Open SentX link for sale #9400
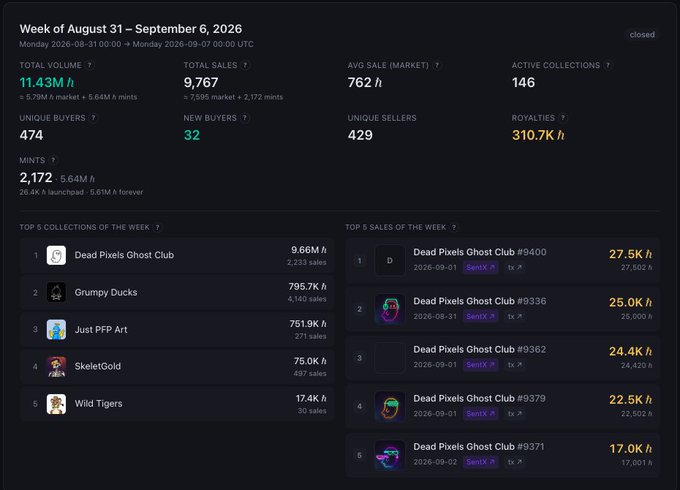 pyautogui.click(x=481, y=268)
